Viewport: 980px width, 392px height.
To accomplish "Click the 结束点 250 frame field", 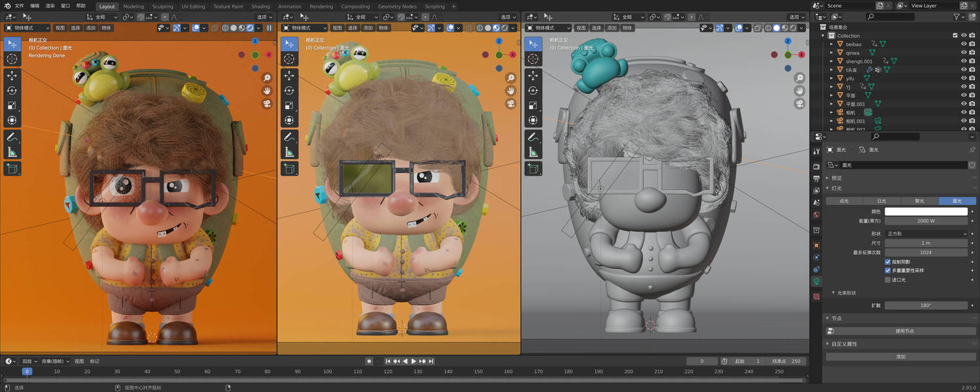I will click(x=786, y=361).
